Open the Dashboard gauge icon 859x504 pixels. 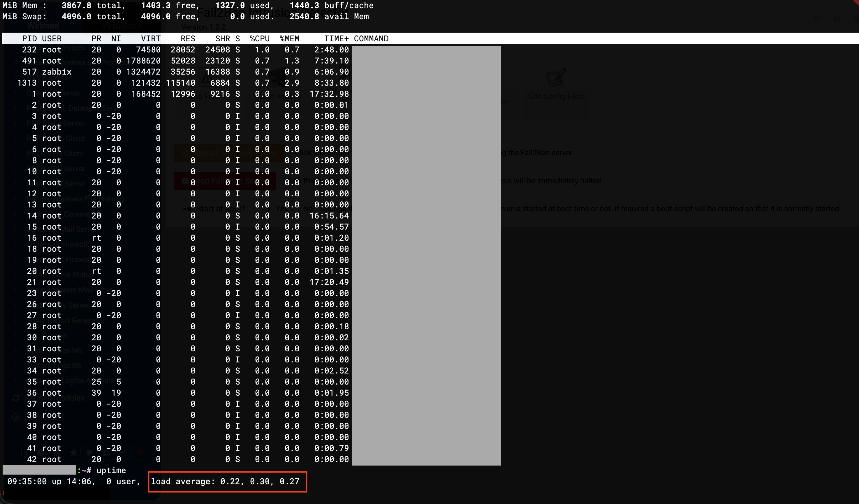pos(16,417)
